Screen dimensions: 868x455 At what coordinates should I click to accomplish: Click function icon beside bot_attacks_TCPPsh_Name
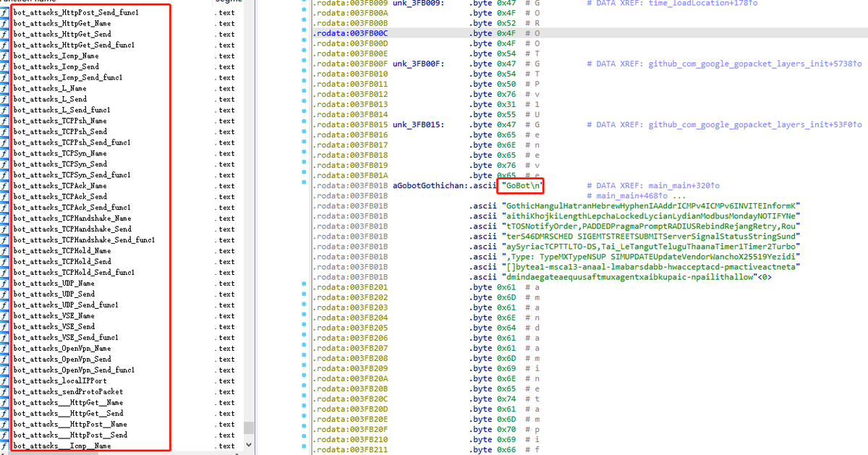click(x=5, y=121)
